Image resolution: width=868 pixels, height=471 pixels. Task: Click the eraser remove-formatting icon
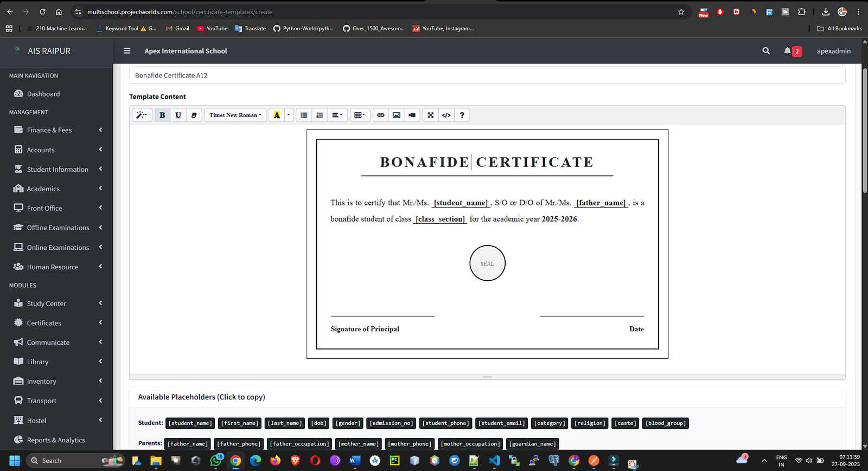pyautogui.click(x=194, y=115)
